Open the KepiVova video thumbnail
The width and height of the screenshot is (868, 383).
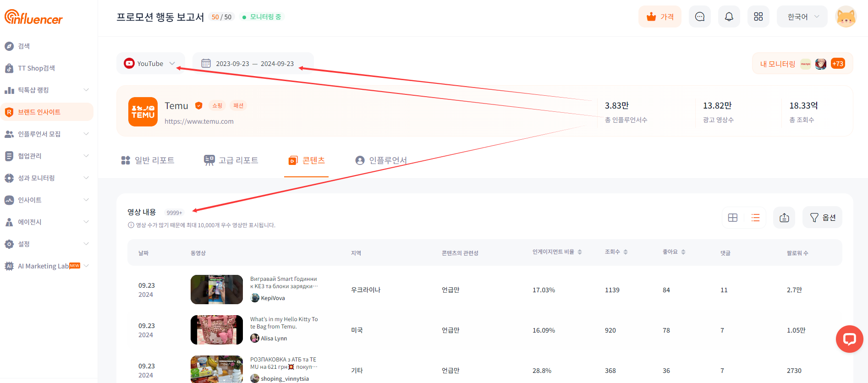point(217,290)
